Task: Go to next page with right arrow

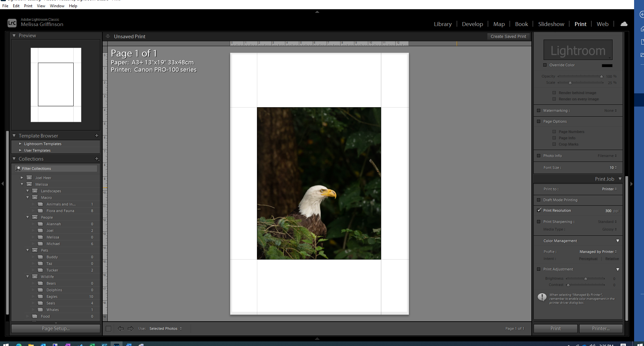Action: (131, 329)
